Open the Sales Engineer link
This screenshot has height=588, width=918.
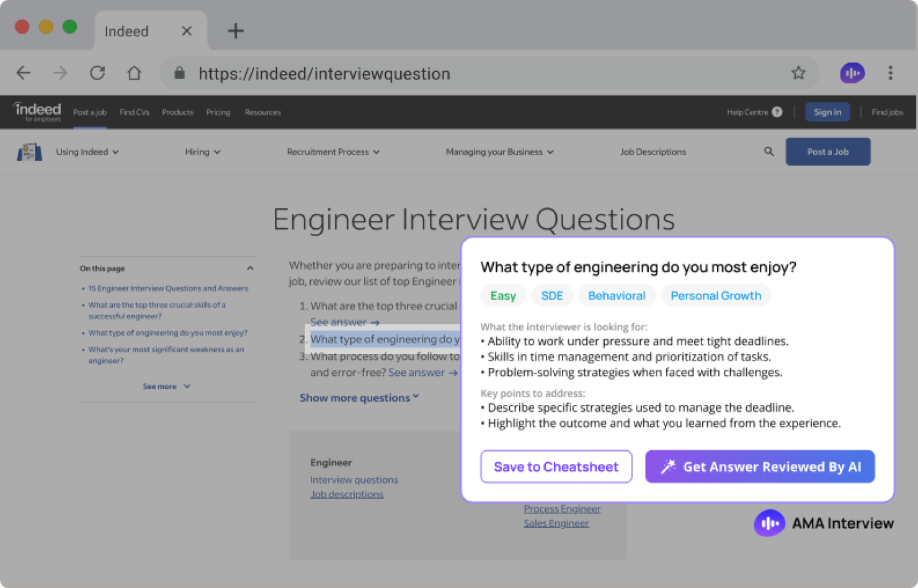coord(556,523)
